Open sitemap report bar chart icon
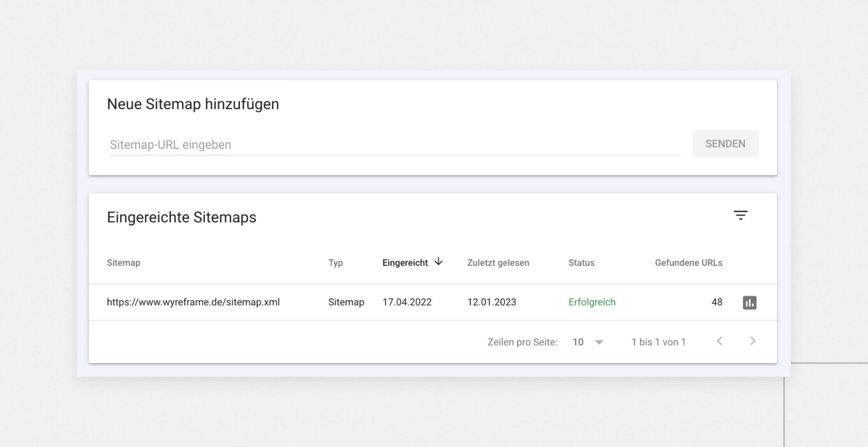Screen dimensions: 868x447 pyautogui.click(x=749, y=303)
